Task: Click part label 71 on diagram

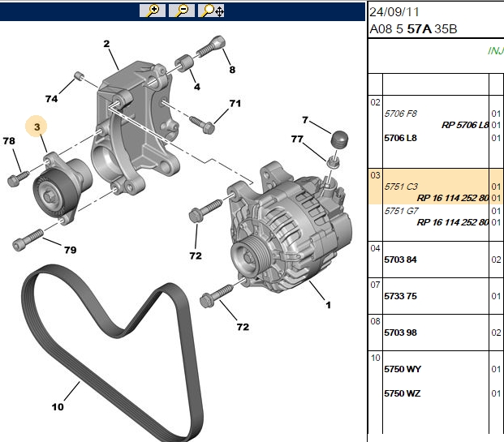Action: coord(235,104)
